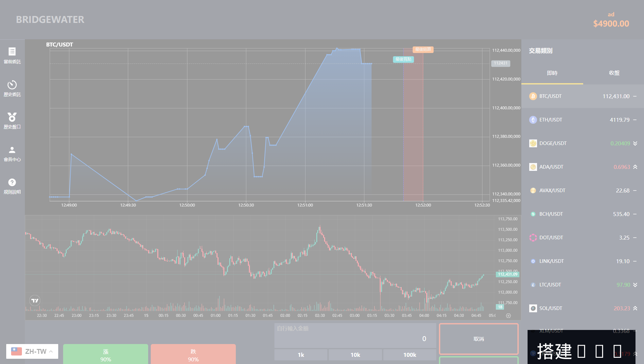Select the 10k amount button
The width and height of the screenshot is (644, 364).
pos(355,355)
